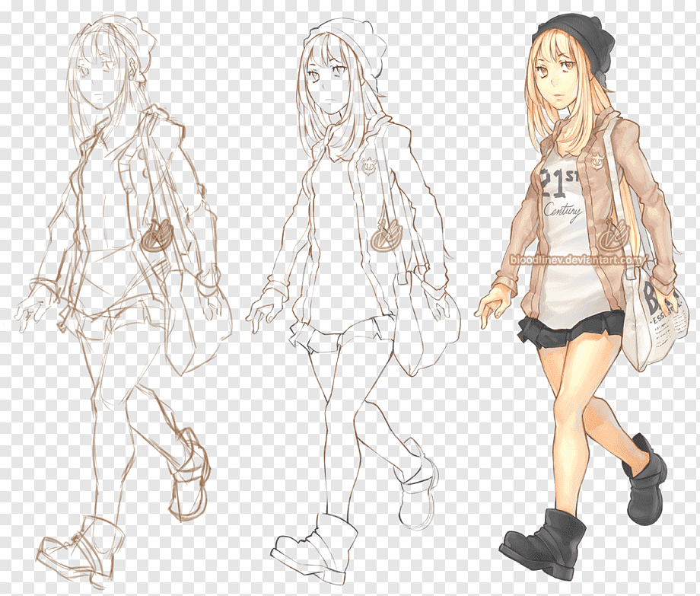Click the watermark logo on the rough sketch

157,235
